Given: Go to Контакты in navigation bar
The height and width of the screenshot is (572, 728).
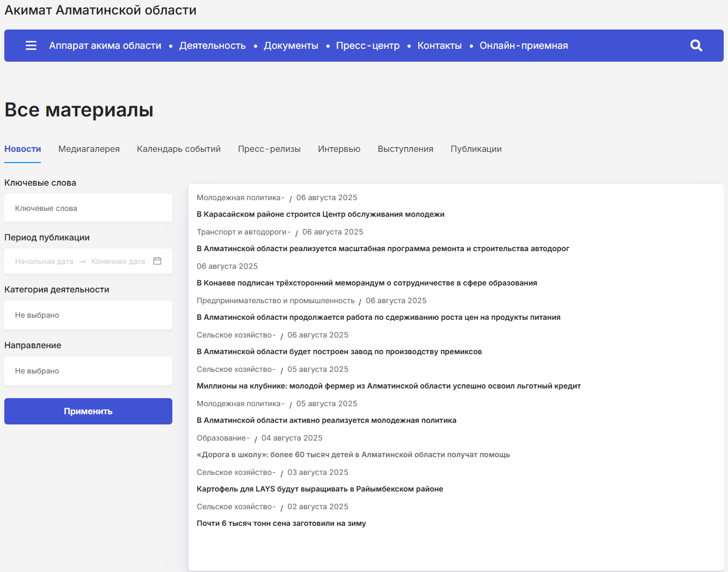Looking at the screenshot, I should pos(440,46).
